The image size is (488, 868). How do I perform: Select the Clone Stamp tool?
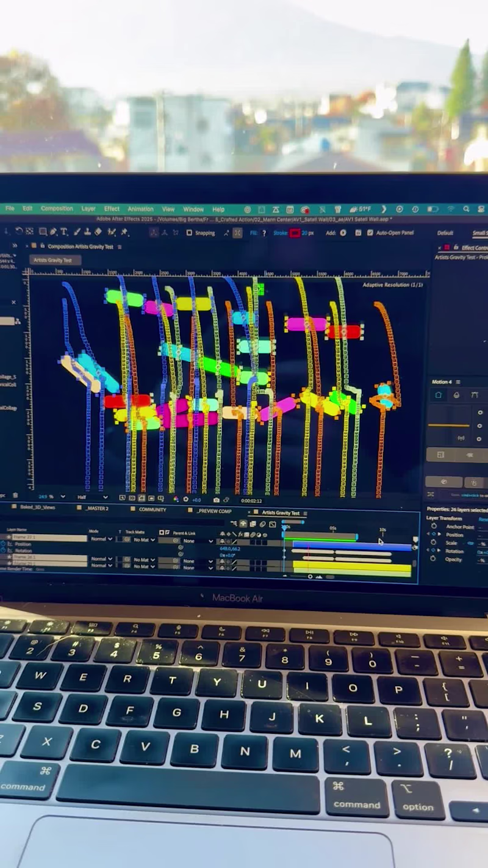pos(87,232)
